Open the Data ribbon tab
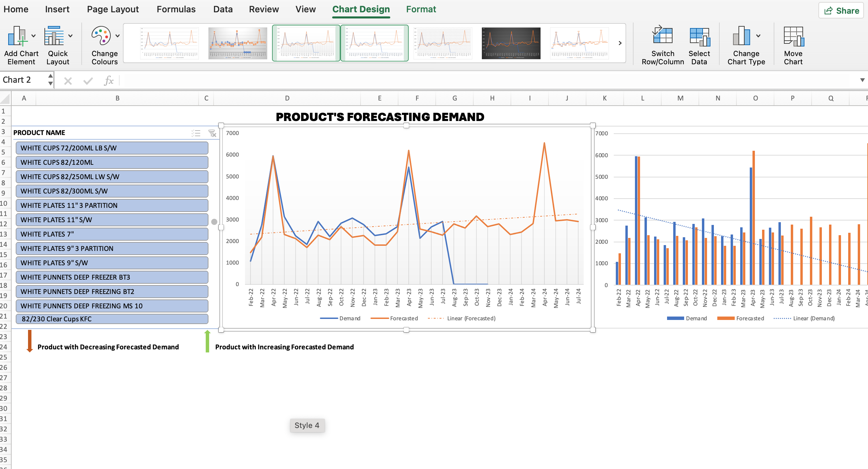This screenshot has height=469, width=868. (222, 9)
